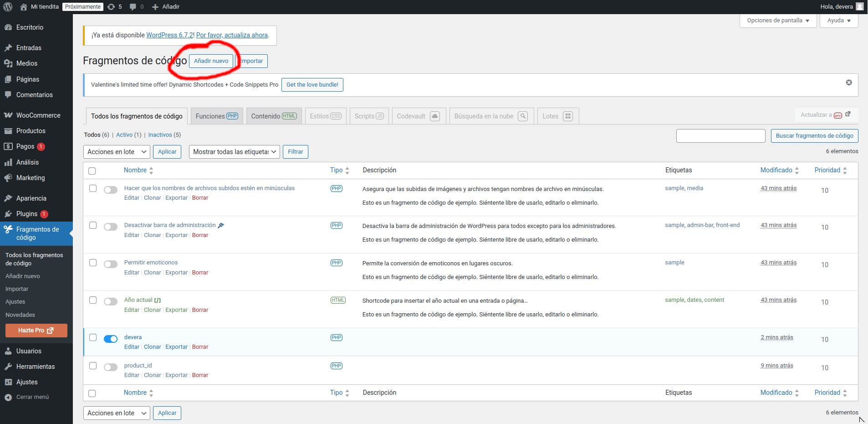Open the Codevault tab
This screenshot has height=424, width=868.
pos(418,116)
